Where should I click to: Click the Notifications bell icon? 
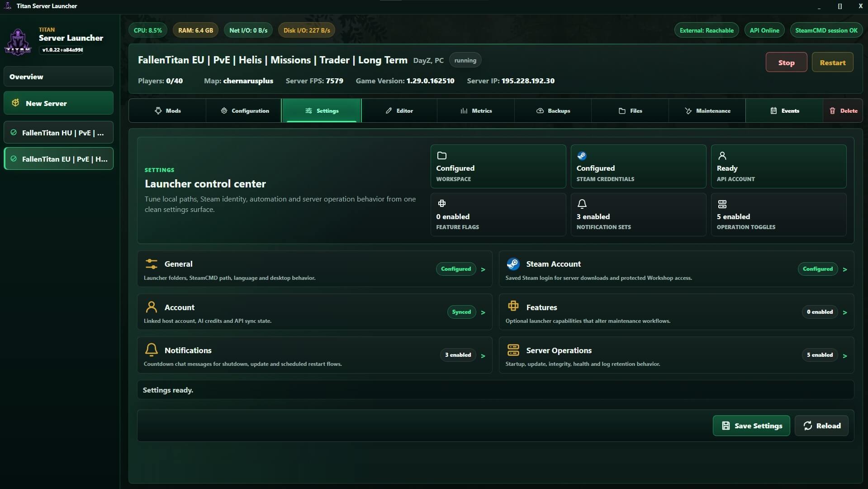pos(152,350)
